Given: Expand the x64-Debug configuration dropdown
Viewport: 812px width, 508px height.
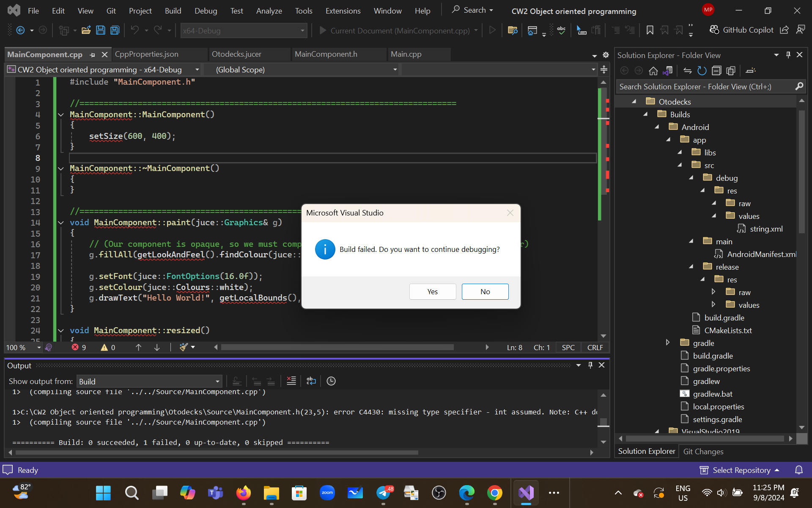Looking at the screenshot, I should tap(302, 30).
